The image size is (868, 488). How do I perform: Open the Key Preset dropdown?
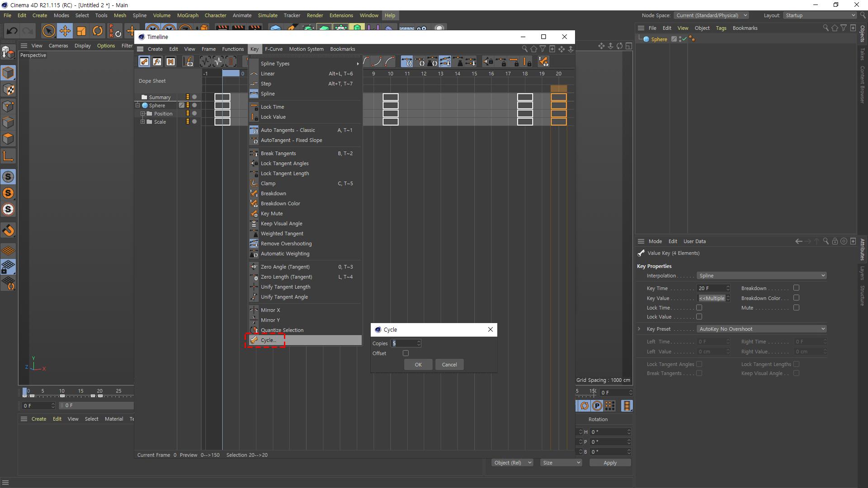point(762,329)
